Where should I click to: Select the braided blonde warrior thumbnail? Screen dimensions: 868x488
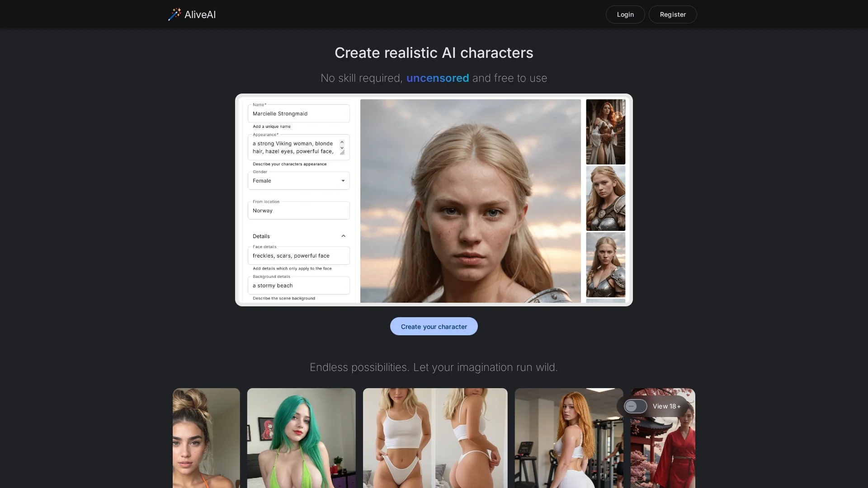tap(606, 265)
